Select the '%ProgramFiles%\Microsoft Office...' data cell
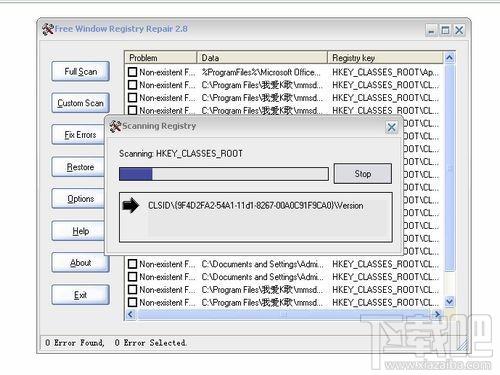This screenshot has height=375, width=500. click(x=261, y=72)
